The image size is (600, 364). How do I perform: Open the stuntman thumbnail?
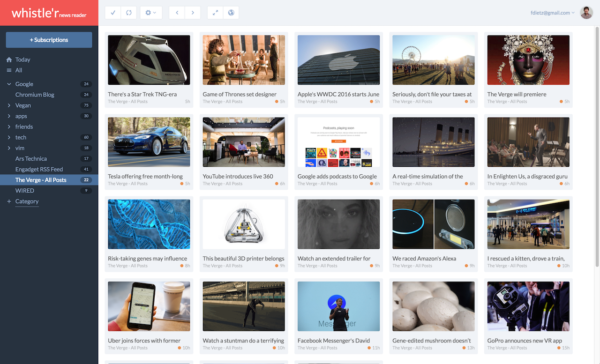click(244, 306)
